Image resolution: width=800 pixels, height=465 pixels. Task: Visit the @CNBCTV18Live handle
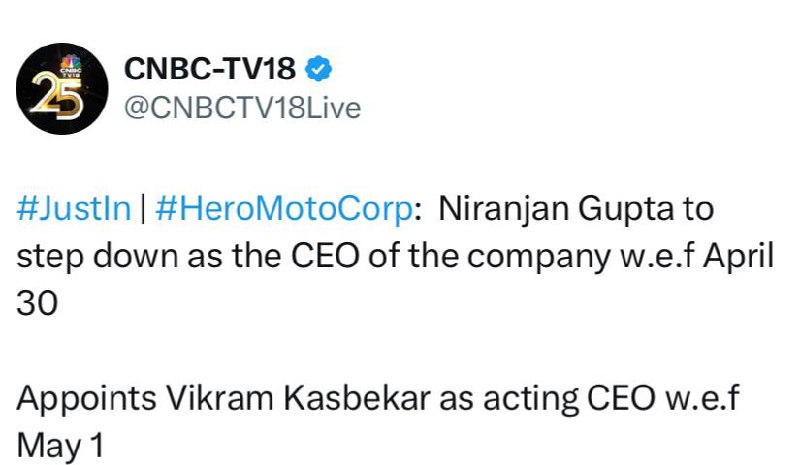pyautogui.click(x=242, y=108)
